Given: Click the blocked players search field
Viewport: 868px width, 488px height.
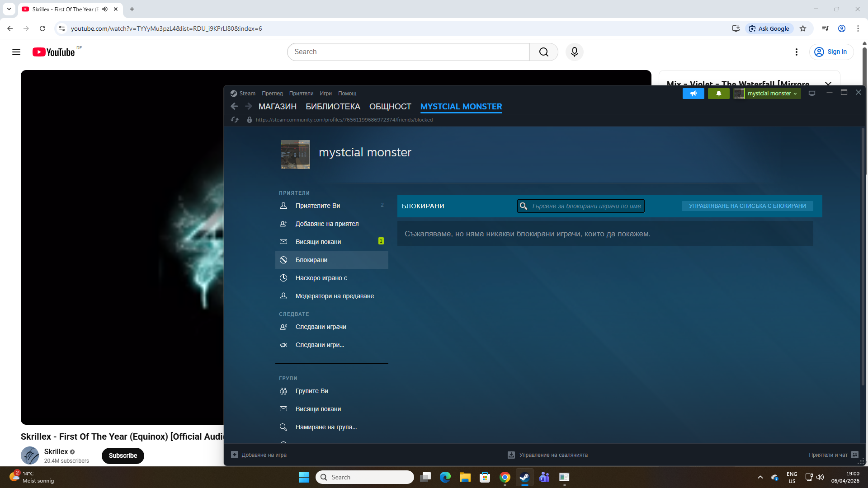Looking at the screenshot, I should 581,206.
